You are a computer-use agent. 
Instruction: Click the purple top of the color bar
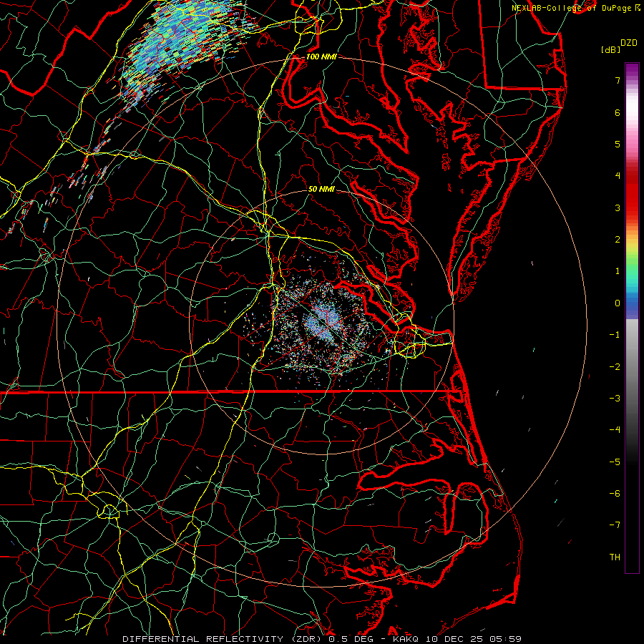click(632, 70)
